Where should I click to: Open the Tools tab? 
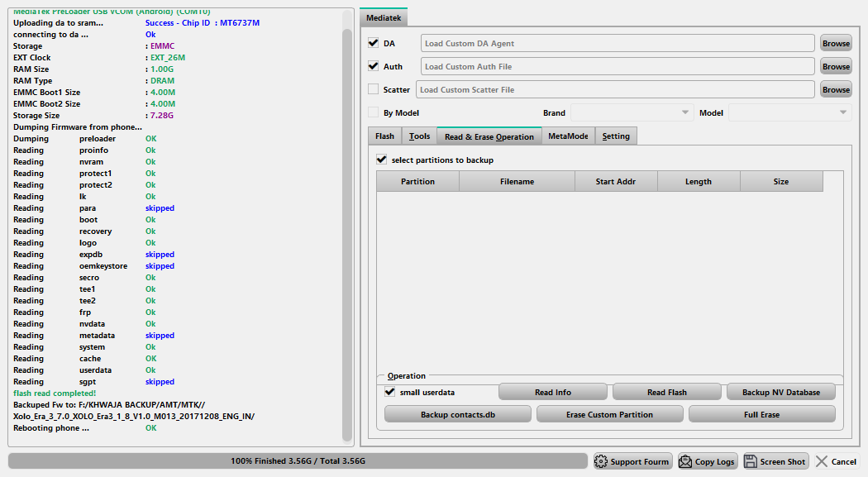420,136
